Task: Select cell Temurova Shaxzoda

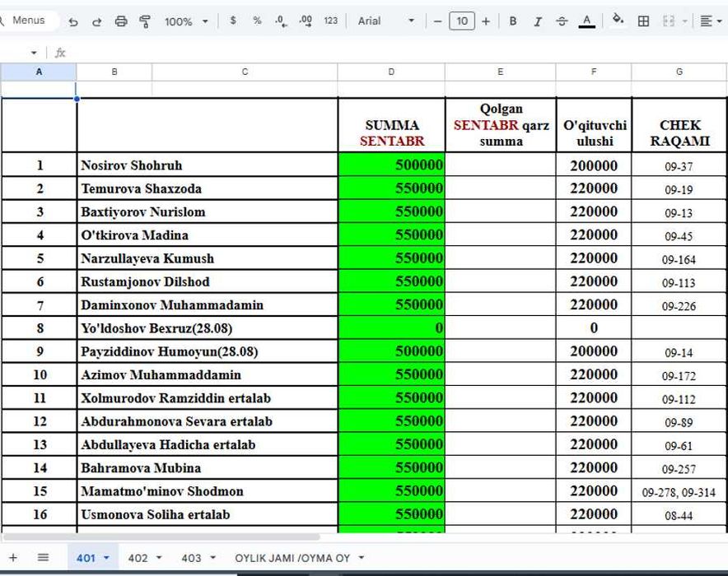Action: click(x=208, y=188)
